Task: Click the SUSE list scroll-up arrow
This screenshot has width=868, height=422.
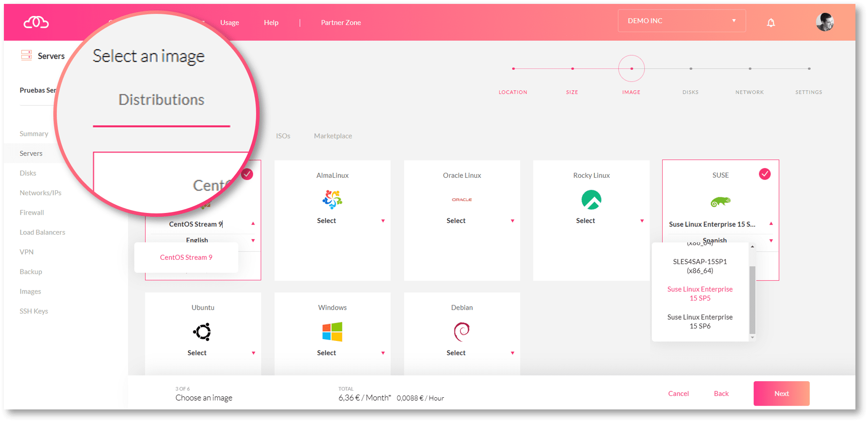Action: [752, 246]
